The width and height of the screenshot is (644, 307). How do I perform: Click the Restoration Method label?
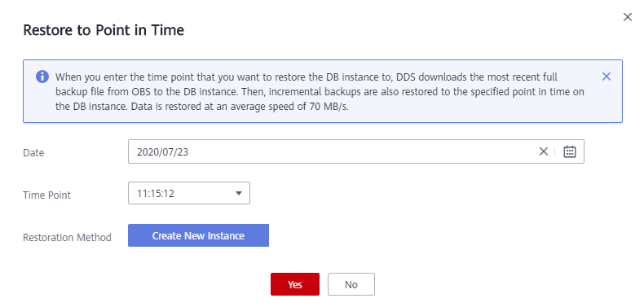point(67,237)
